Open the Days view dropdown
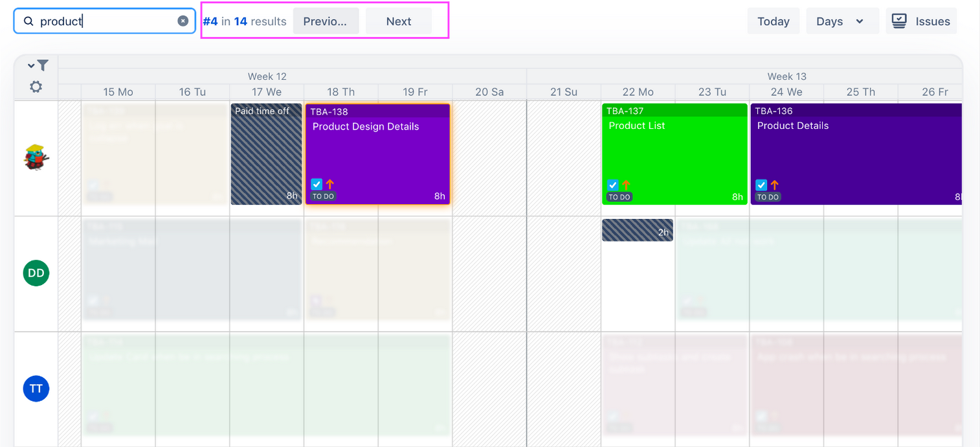The image size is (980, 447). tap(841, 21)
